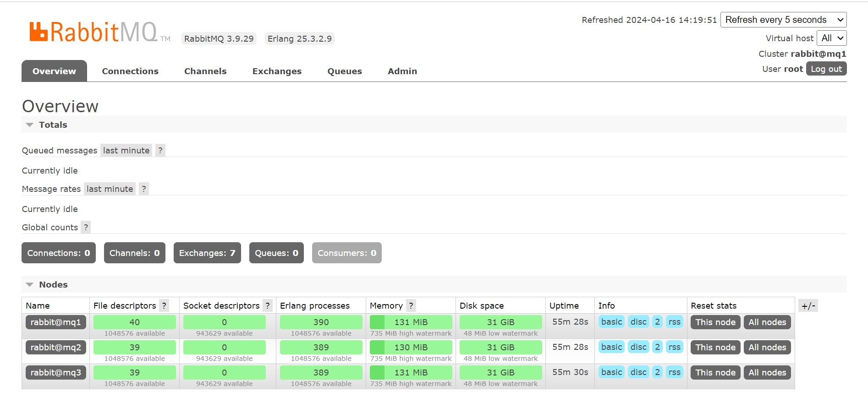
Task: Click the disc tag in rabbit@mq1 row
Action: click(x=638, y=322)
